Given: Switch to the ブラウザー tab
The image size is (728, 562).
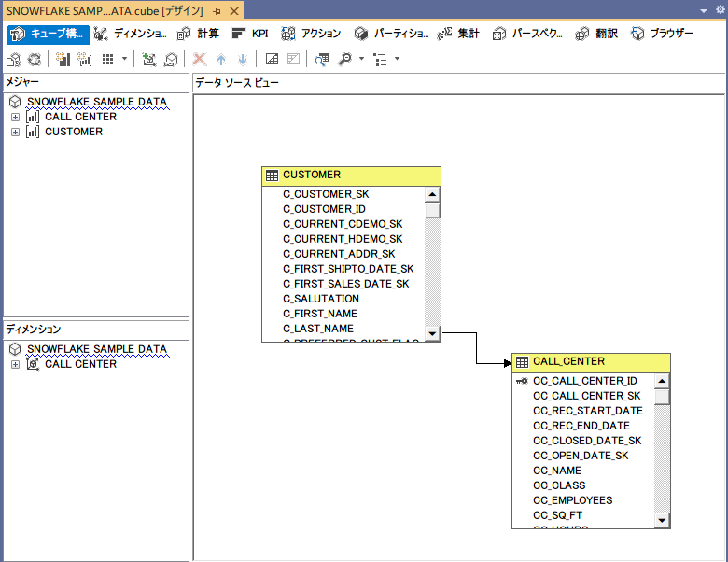Looking at the screenshot, I should point(662,34).
